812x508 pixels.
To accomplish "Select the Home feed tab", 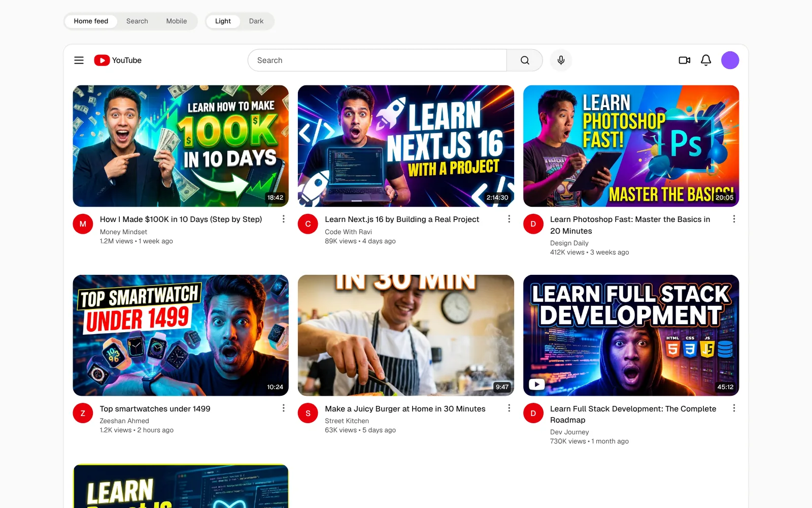I will click(91, 21).
